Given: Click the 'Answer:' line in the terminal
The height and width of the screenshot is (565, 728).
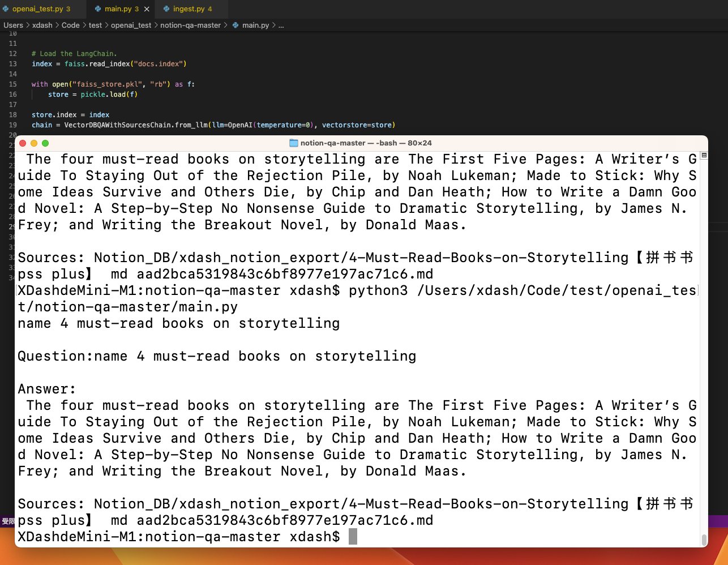Looking at the screenshot, I should 46,389.
